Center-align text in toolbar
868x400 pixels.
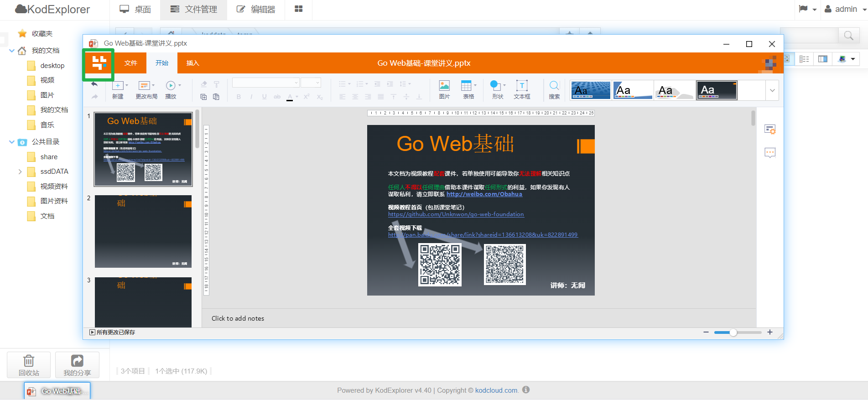[355, 97]
